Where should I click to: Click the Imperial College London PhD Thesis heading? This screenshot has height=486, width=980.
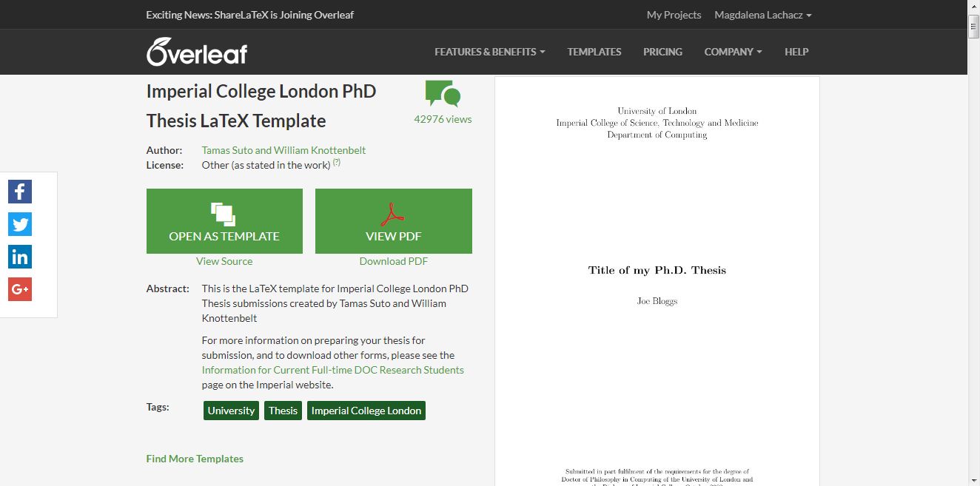261,106
